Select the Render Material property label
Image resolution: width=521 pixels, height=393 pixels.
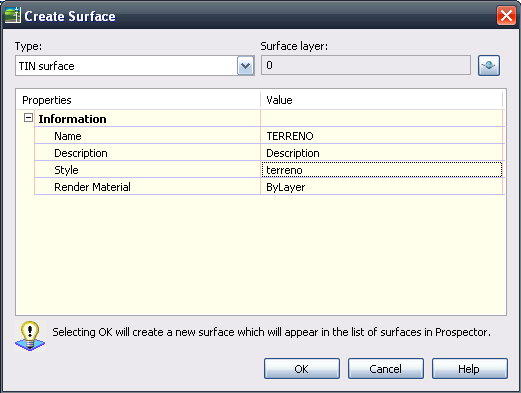click(92, 187)
